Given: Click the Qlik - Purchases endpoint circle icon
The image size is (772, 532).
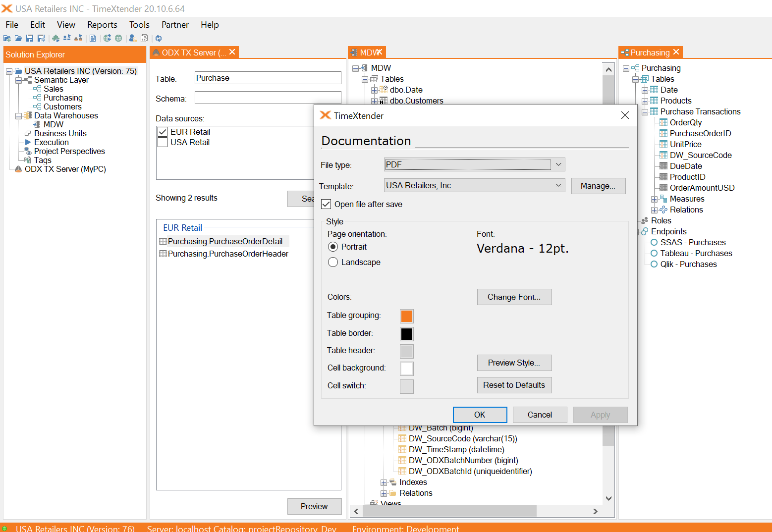Looking at the screenshot, I should click(x=654, y=264).
